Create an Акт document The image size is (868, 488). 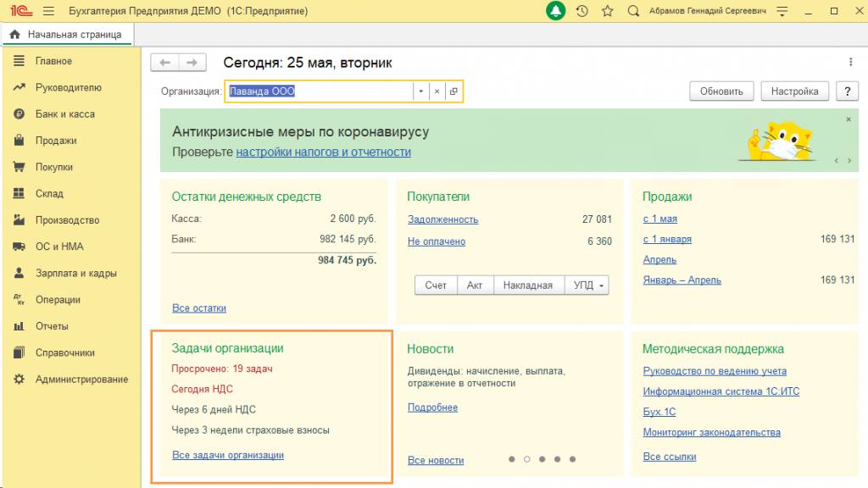coord(475,286)
